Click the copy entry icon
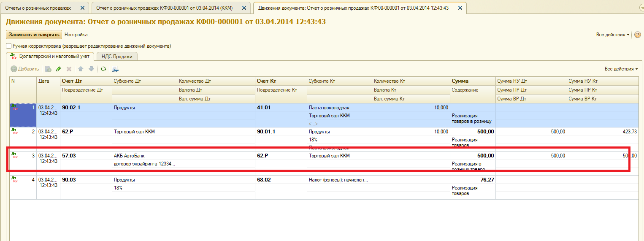The width and height of the screenshot is (644, 241). [49, 69]
